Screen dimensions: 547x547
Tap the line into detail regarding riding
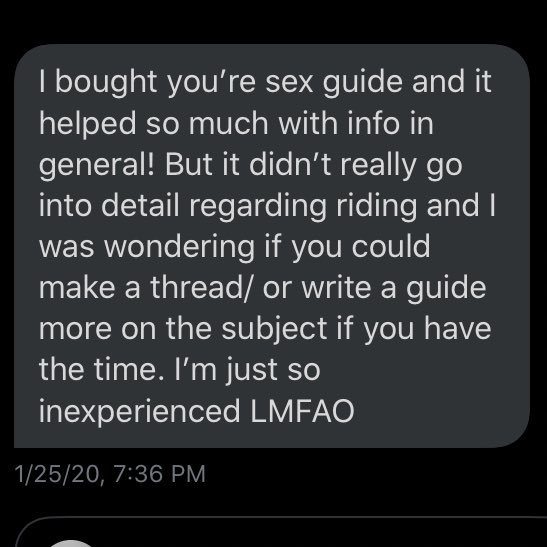click(267, 206)
